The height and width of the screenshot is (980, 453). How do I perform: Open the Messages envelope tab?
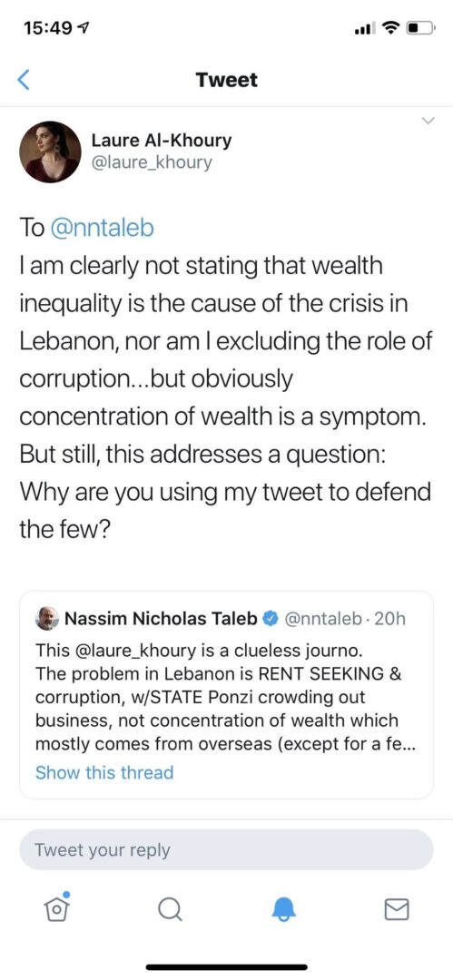coord(396,910)
